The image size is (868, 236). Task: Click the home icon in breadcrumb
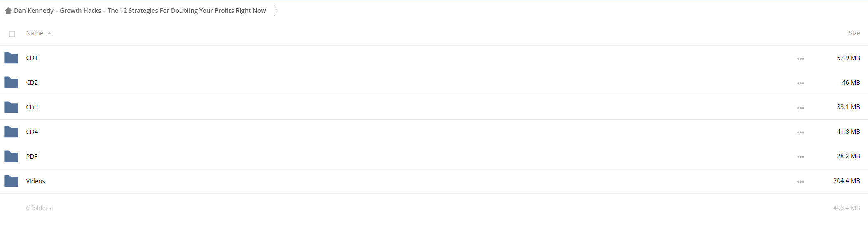8,11
